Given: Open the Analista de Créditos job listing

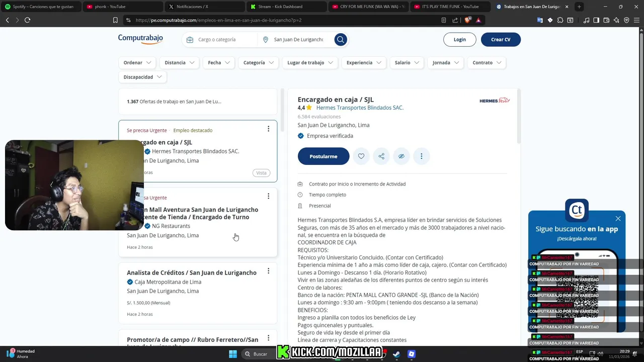Looking at the screenshot, I should [192, 273].
